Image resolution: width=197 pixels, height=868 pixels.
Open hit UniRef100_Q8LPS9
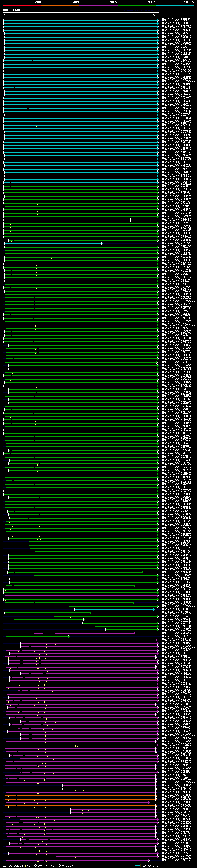(x=176, y=250)
